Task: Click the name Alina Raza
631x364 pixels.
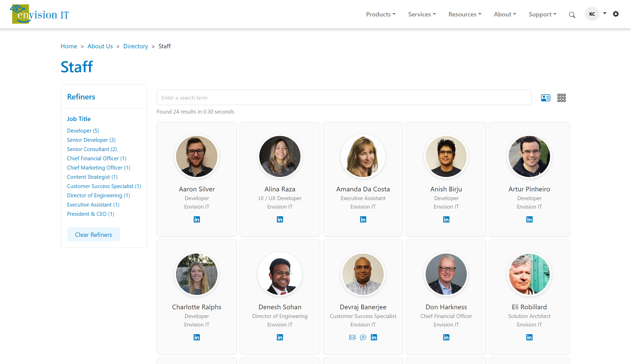Action: point(280,189)
